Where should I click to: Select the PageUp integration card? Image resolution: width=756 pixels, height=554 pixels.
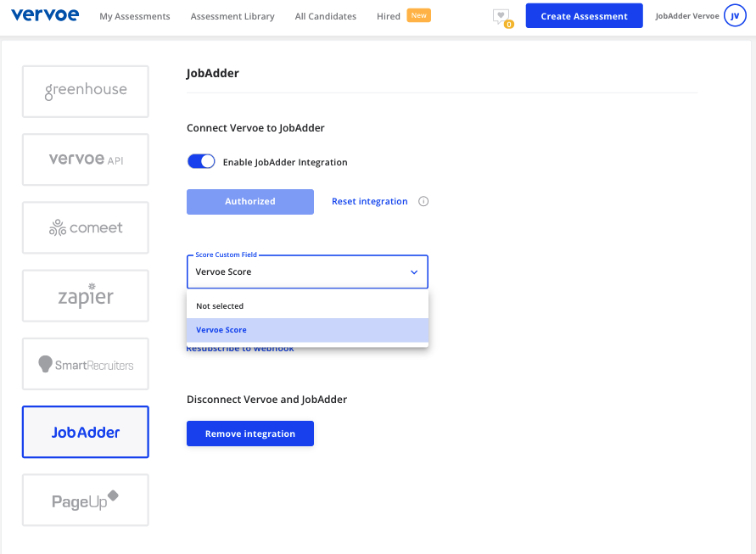(x=86, y=500)
